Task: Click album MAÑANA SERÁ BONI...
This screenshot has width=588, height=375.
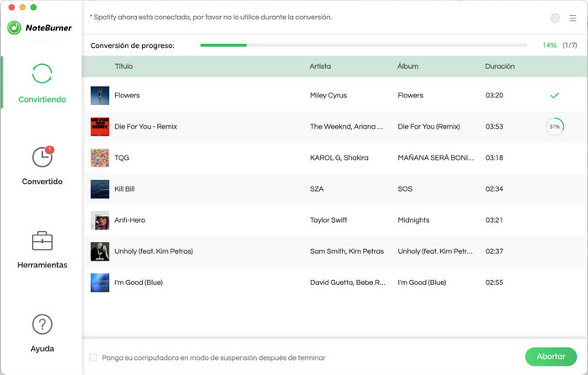Action: coord(435,158)
